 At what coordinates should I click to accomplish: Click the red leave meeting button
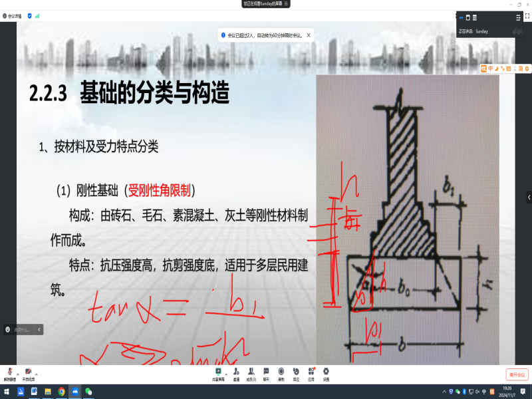[517, 374]
